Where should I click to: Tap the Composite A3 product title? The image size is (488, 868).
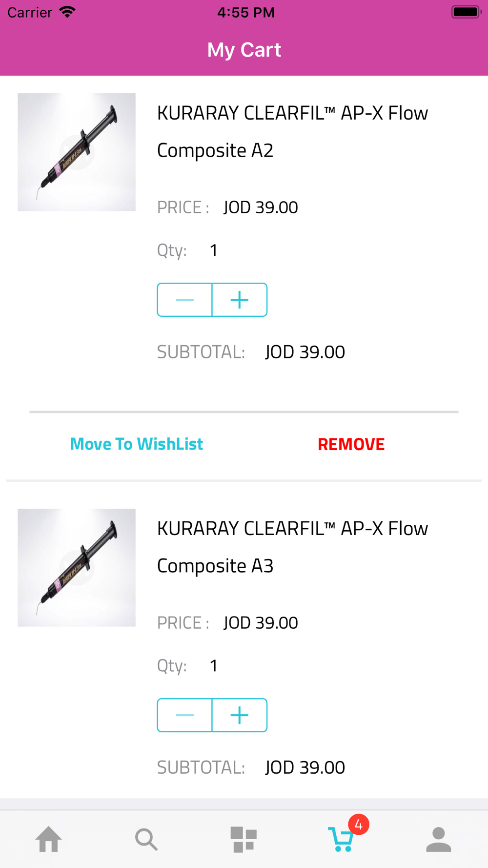(x=292, y=547)
